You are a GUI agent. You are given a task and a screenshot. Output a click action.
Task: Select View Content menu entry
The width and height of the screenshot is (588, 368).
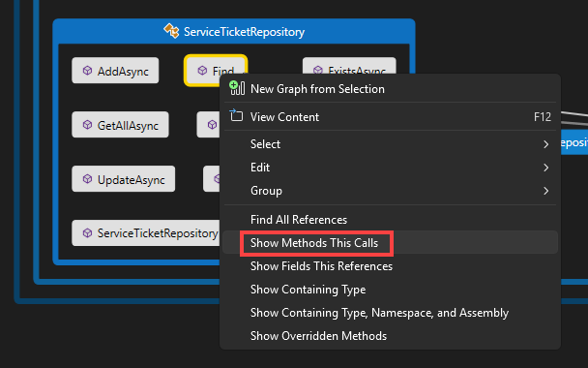[x=390, y=117]
